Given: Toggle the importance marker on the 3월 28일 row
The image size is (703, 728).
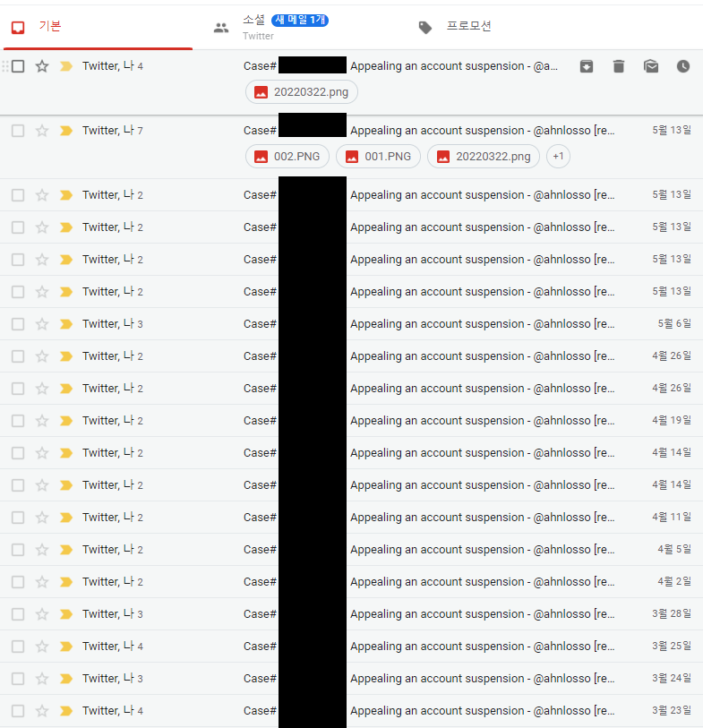Looking at the screenshot, I should tap(66, 614).
